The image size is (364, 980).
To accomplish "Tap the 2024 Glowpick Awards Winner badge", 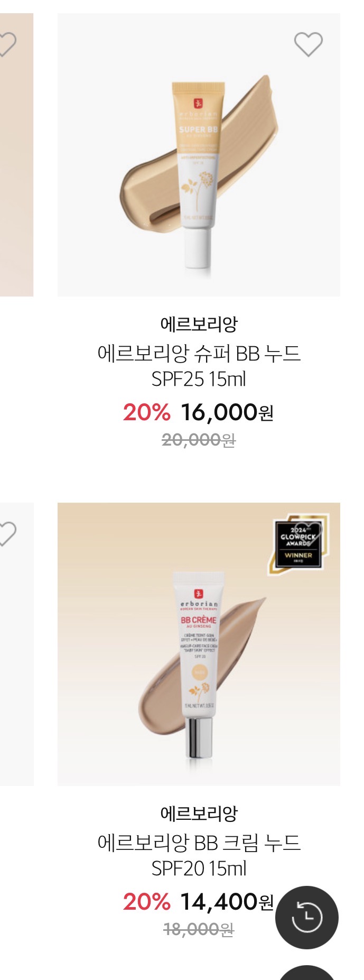I will [x=298, y=544].
